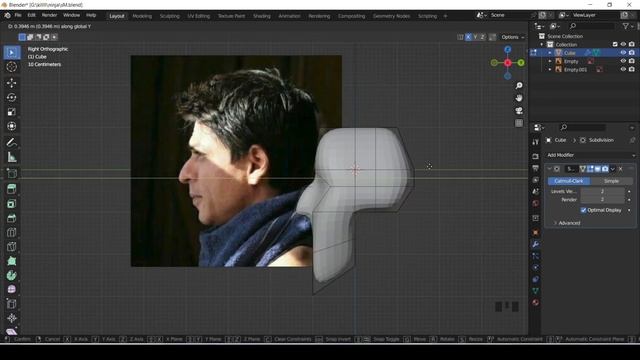Hide the Cube object in viewport

pyautogui.click(x=623, y=53)
